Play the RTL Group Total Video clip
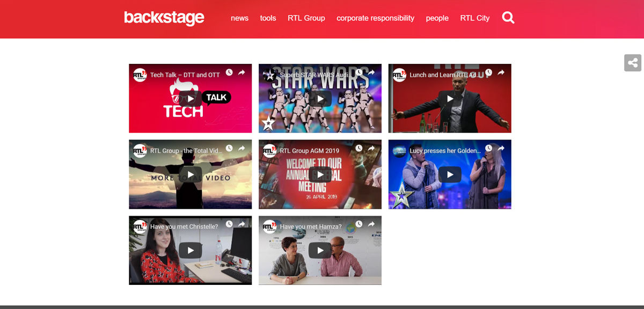The image size is (644, 309). pos(191,174)
